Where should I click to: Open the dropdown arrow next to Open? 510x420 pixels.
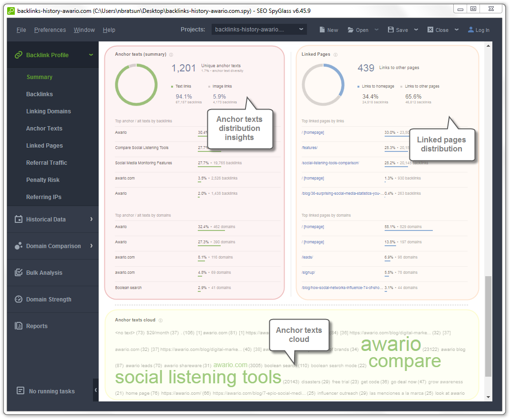[x=377, y=30]
